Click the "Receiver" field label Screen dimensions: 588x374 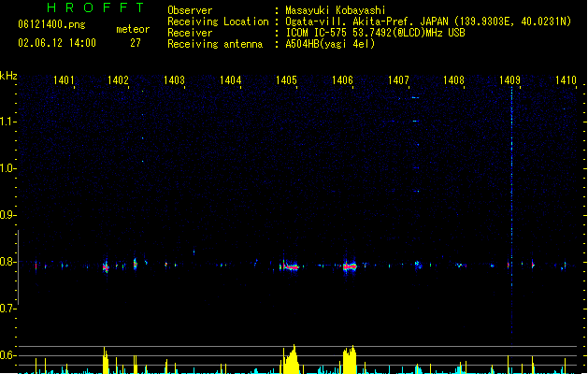tap(190, 33)
